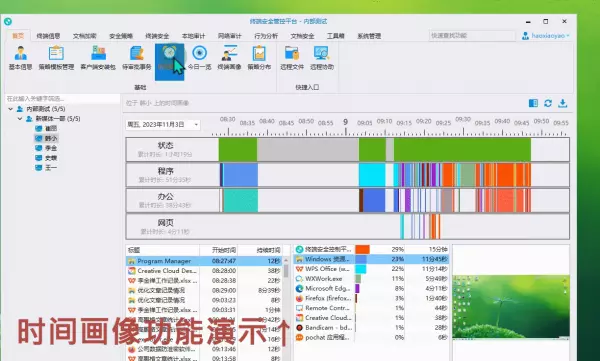Select the Microsoft Edg... row showing 8%

click(x=371, y=289)
